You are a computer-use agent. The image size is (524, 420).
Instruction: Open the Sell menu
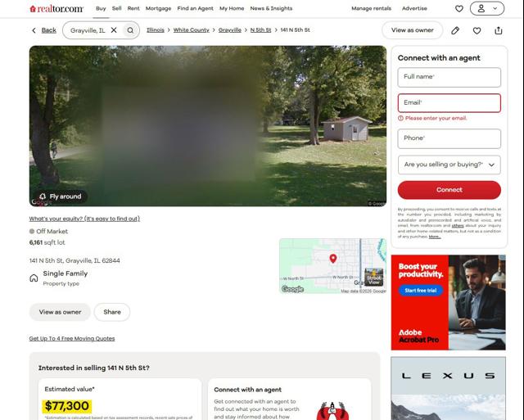pyautogui.click(x=116, y=8)
